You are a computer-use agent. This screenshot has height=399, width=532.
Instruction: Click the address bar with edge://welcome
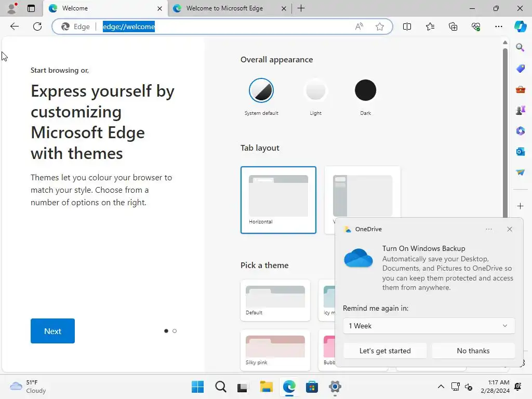[x=222, y=26]
